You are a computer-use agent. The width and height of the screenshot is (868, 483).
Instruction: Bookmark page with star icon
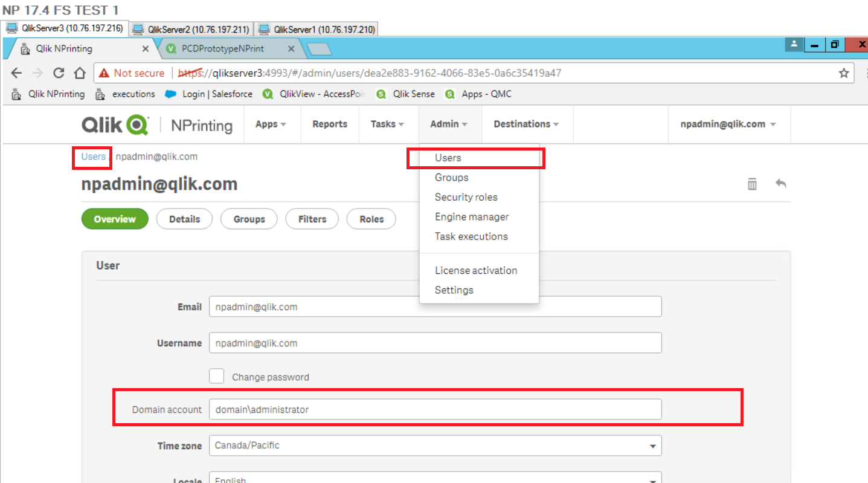[844, 73]
